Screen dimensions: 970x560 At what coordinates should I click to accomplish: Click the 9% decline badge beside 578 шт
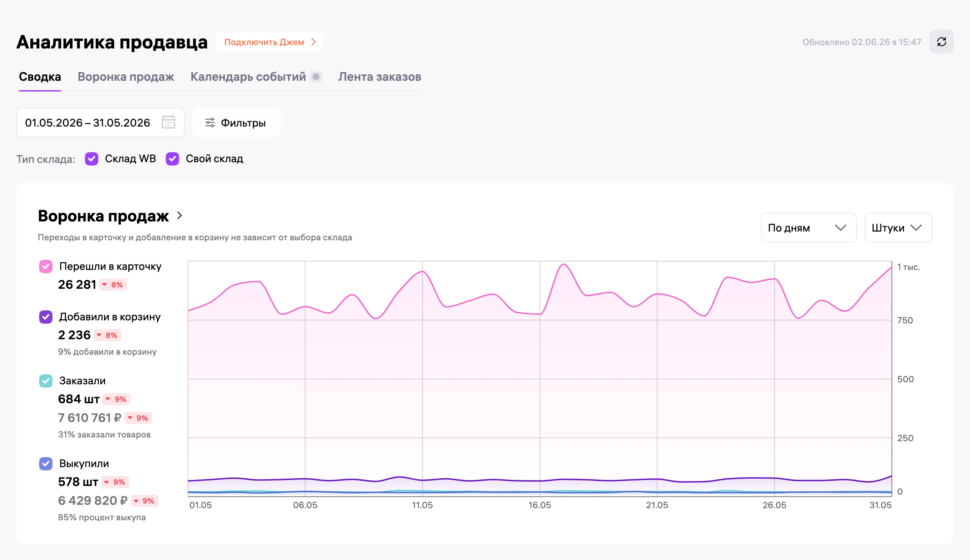pyautogui.click(x=115, y=482)
